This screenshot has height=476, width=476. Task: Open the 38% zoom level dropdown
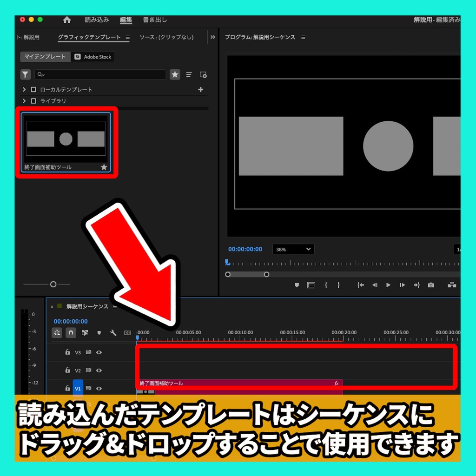point(293,249)
